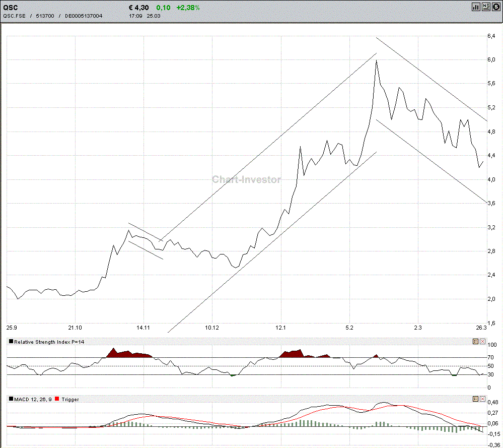Remove the Relative Strength Index panel
The width and height of the screenshot is (503, 448).
tap(482, 341)
